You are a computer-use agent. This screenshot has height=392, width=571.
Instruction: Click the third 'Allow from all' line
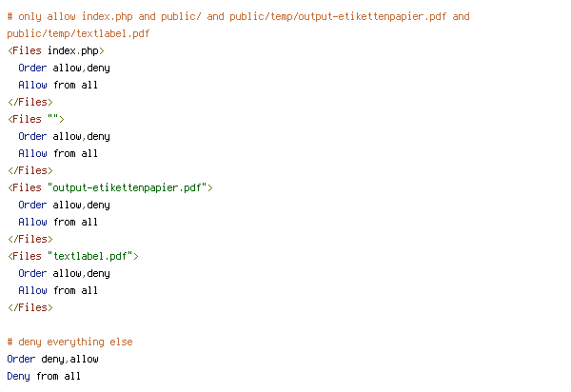click(x=58, y=222)
